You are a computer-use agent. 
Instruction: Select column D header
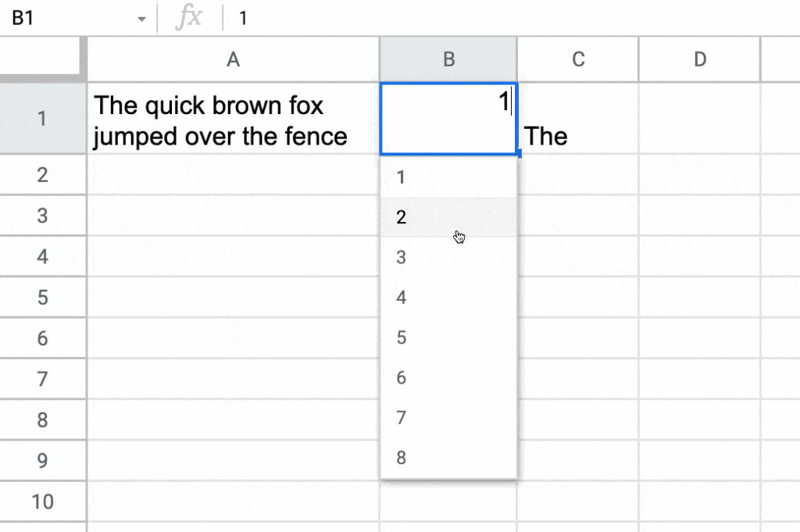(700, 59)
